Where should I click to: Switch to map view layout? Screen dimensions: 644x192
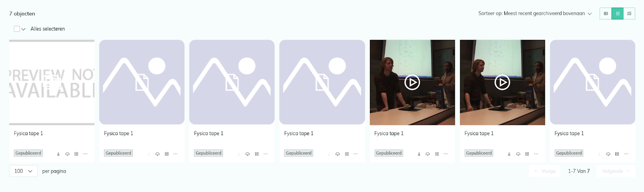(x=629, y=13)
